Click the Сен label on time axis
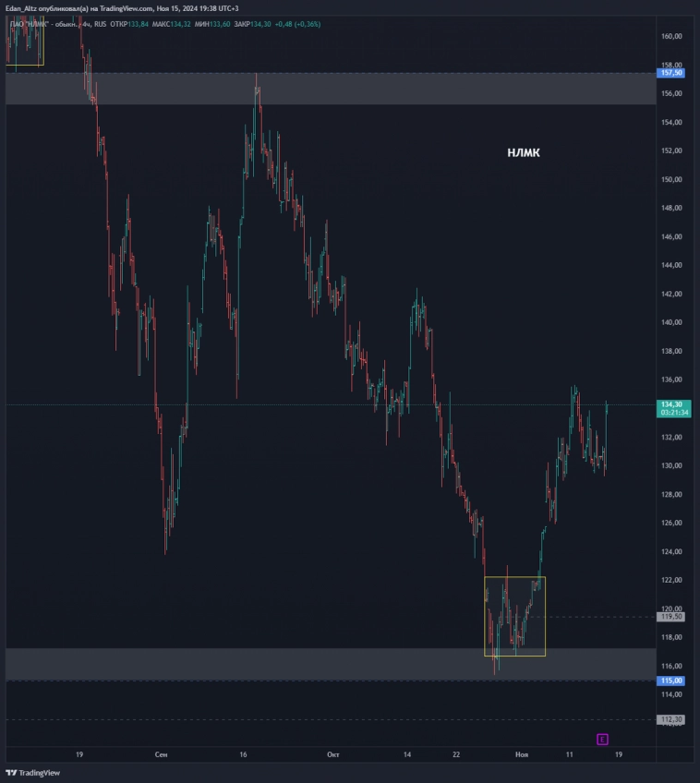The width and height of the screenshot is (700, 783). pos(162,754)
